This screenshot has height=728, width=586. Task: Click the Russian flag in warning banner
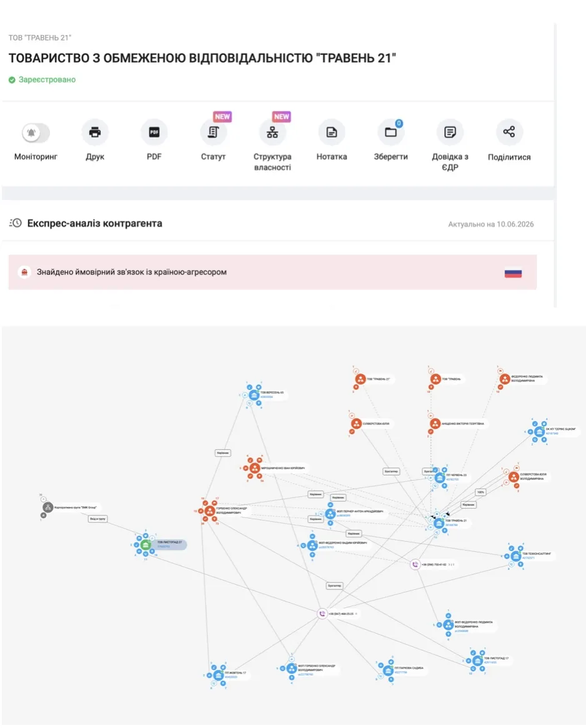513,274
